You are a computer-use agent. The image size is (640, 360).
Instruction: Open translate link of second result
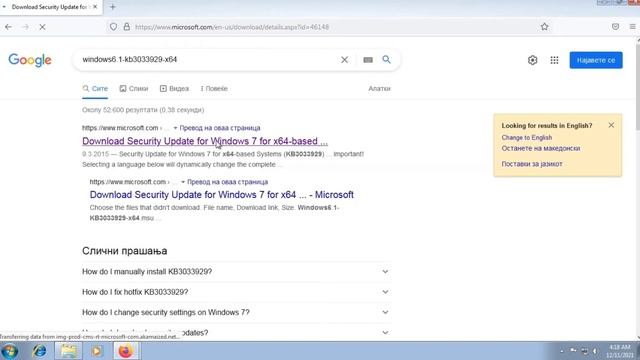pyautogui.click(x=227, y=182)
